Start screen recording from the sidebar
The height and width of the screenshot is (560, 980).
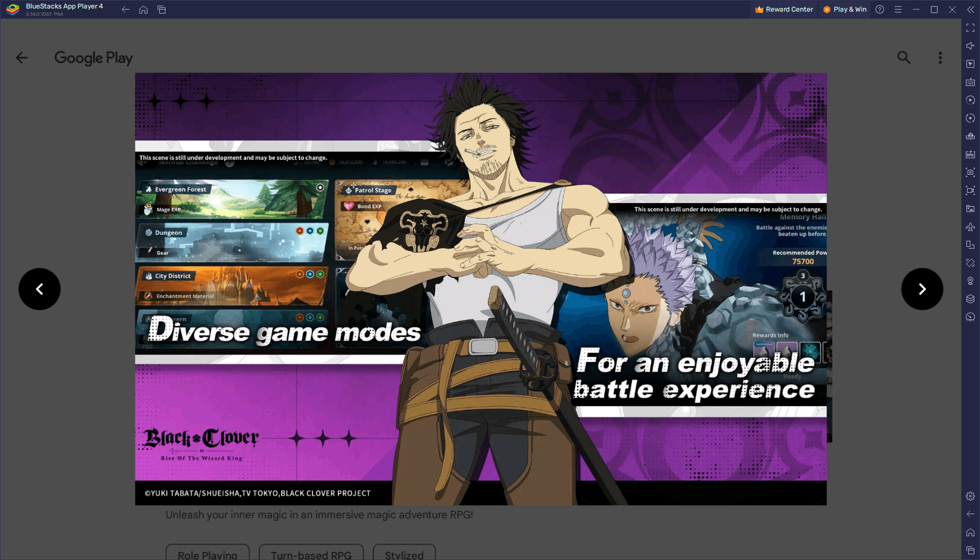click(970, 190)
